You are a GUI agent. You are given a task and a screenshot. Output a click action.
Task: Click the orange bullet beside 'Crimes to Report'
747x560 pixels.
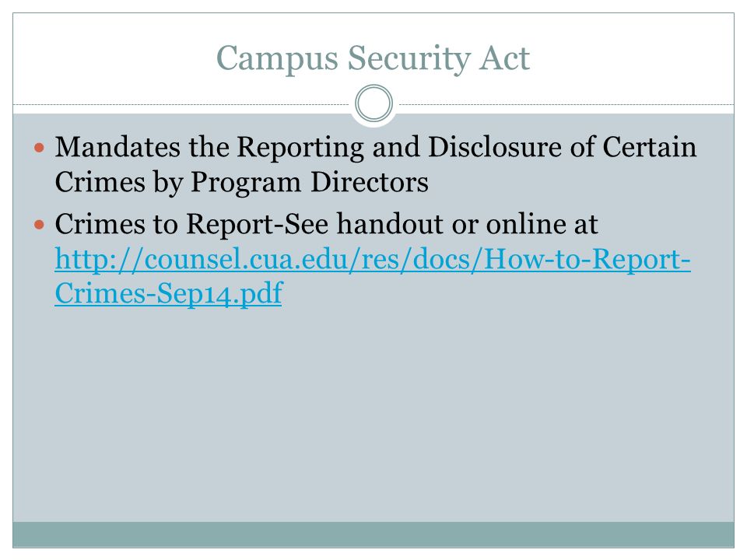coord(40,224)
